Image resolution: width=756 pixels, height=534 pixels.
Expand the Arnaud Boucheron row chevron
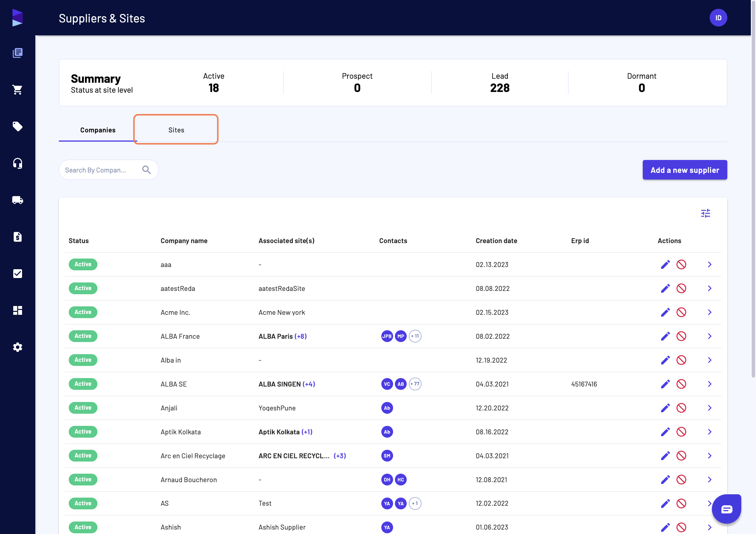point(710,480)
